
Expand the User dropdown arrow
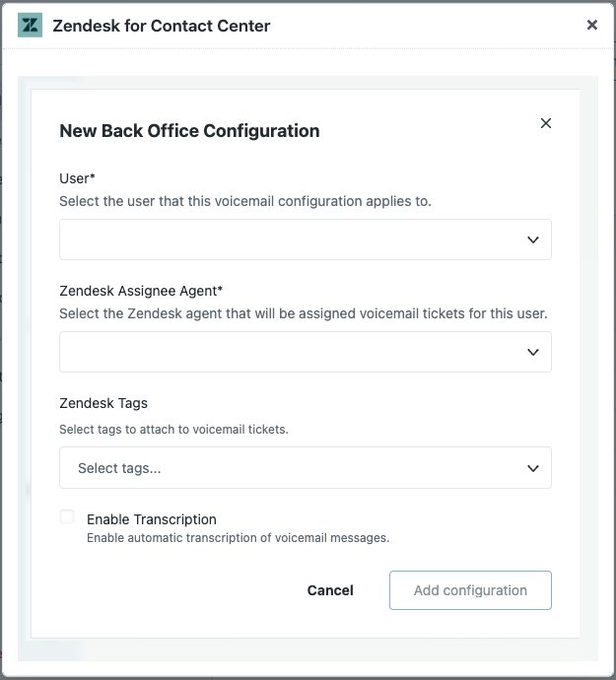[x=532, y=239]
